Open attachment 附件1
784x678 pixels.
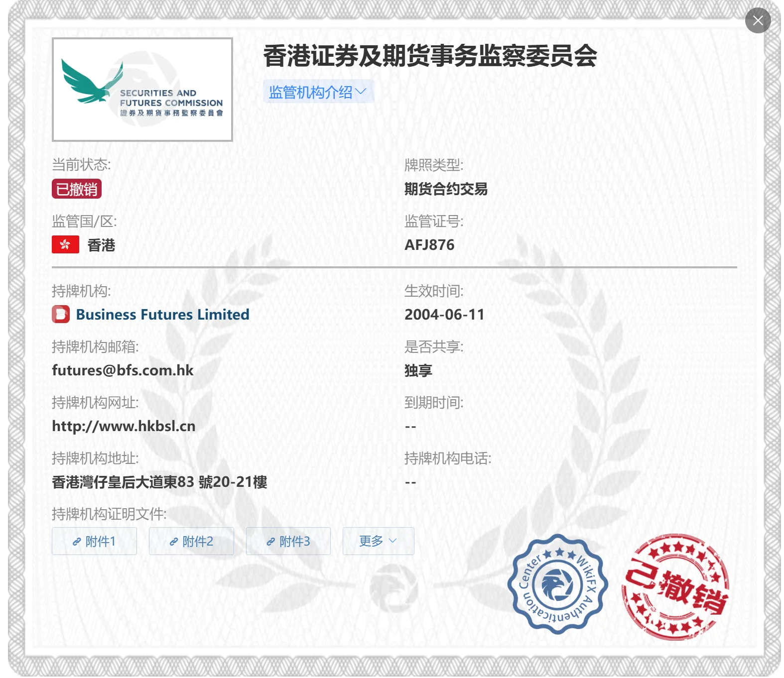(94, 541)
